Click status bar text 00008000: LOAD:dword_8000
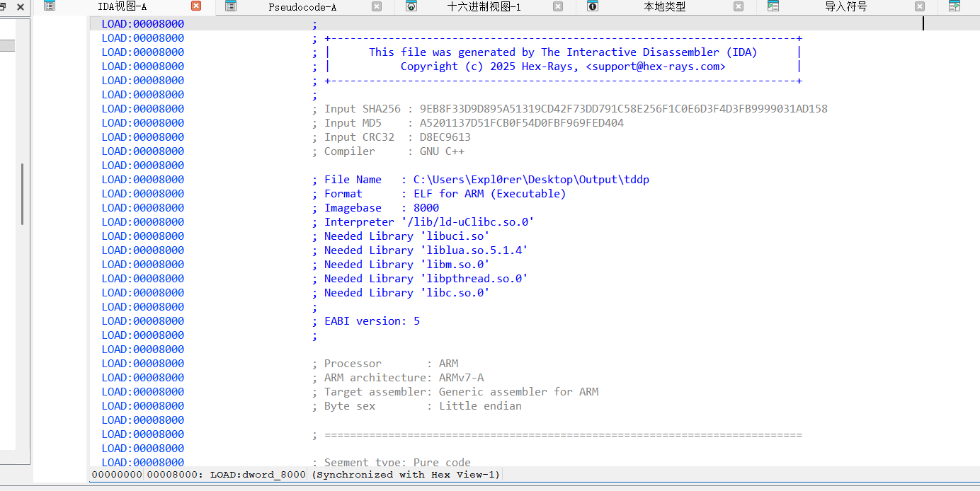 226,475
